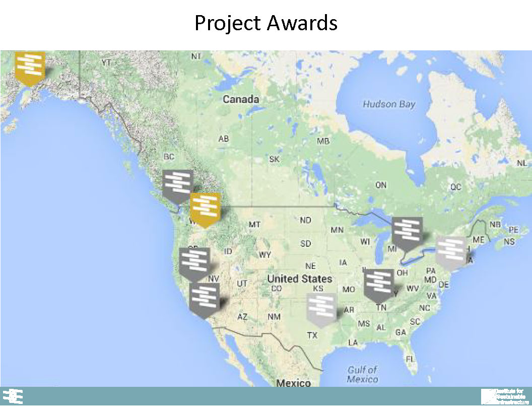Open the light gray marker near New York
This screenshot has width=532, height=411.
point(450,250)
